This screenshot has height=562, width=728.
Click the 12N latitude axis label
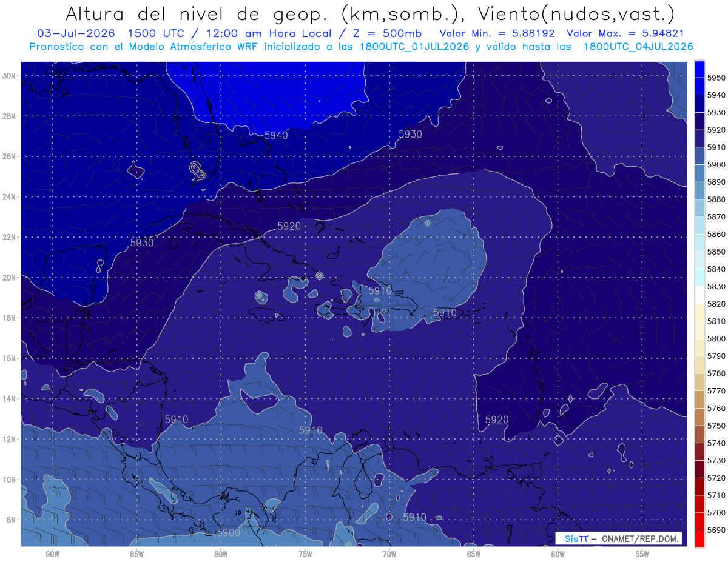tap(9, 439)
